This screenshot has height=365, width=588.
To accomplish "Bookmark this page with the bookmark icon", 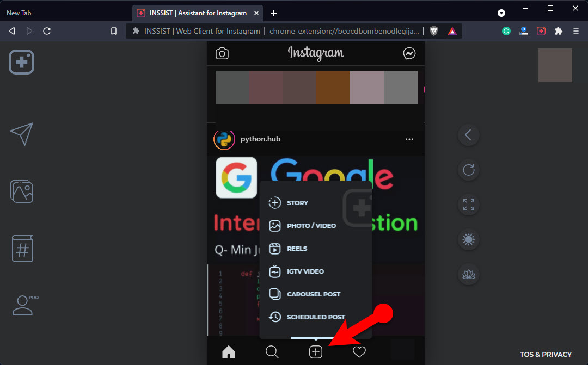I will pyautogui.click(x=114, y=31).
